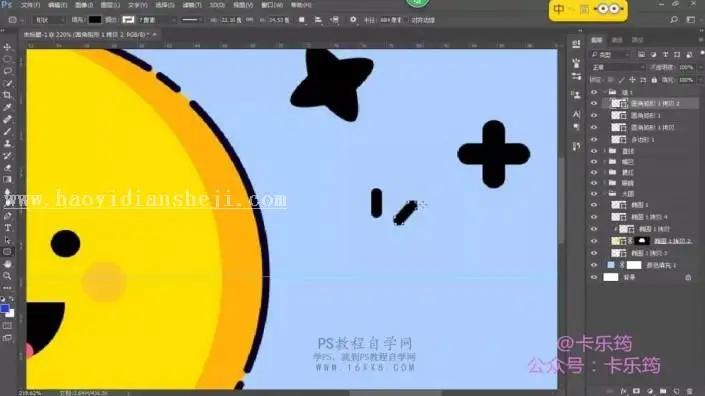
Task: Click the lock all icon in Layers panel
Action: coord(654,80)
